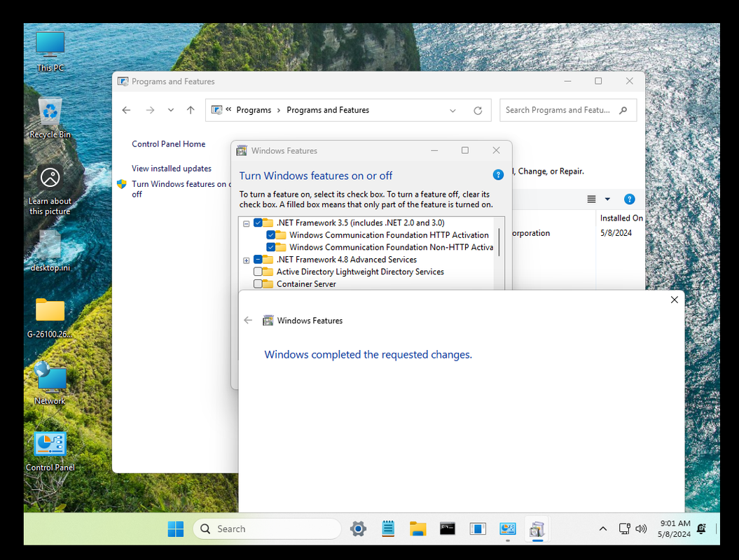Open the view options list icon
This screenshot has width=739, height=560.
tap(591, 199)
